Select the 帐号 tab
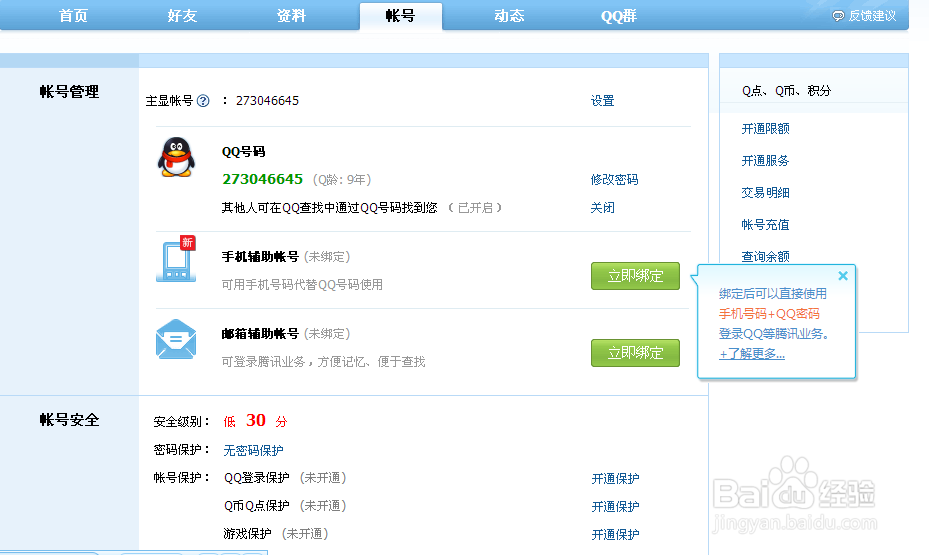Viewport: 929px width, 555px height. tap(401, 16)
